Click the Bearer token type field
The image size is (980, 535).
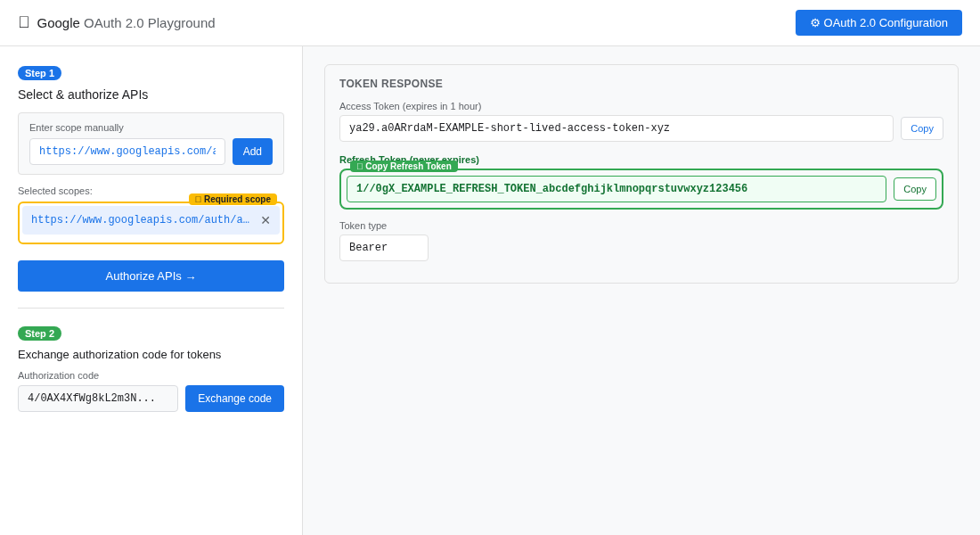coord(384,248)
